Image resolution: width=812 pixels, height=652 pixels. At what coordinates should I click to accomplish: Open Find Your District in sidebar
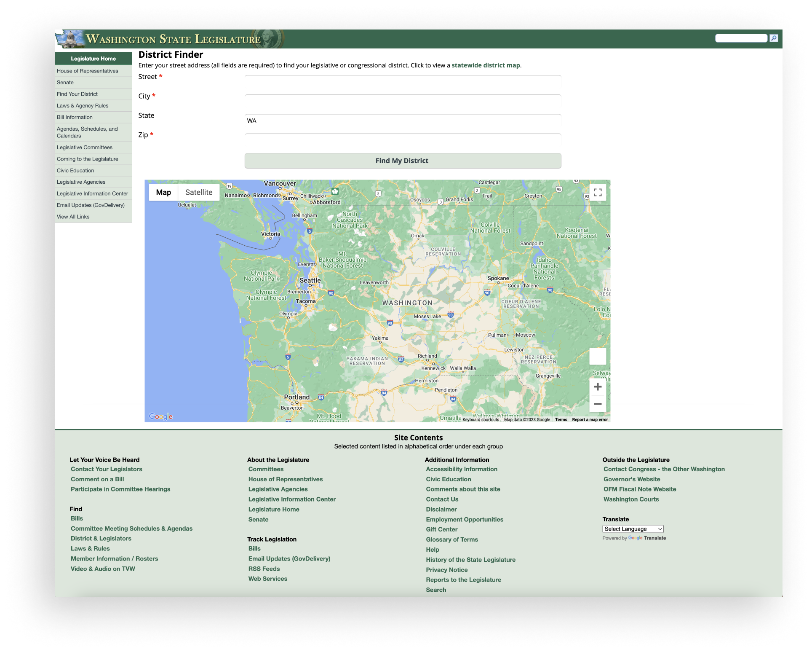click(77, 94)
